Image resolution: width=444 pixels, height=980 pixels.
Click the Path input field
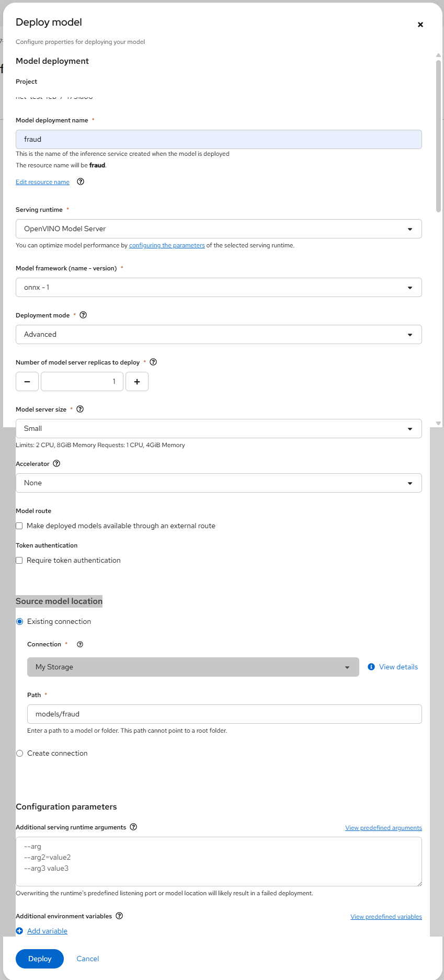224,714
